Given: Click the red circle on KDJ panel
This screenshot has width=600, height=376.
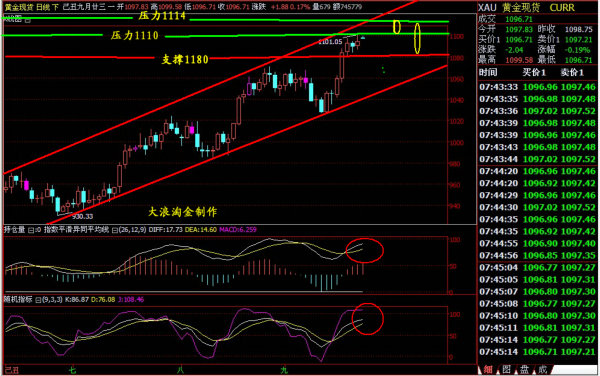Looking at the screenshot, I should (367, 319).
